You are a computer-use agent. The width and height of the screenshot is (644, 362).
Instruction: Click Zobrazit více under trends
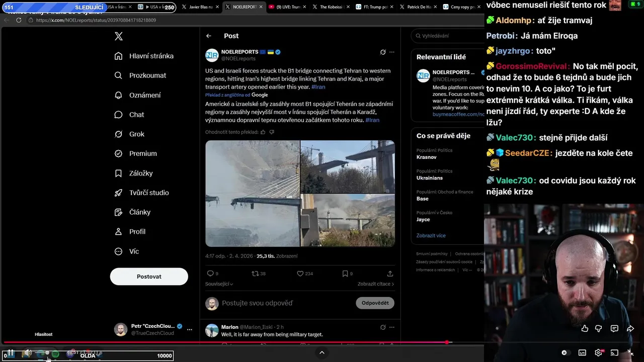pos(431,235)
